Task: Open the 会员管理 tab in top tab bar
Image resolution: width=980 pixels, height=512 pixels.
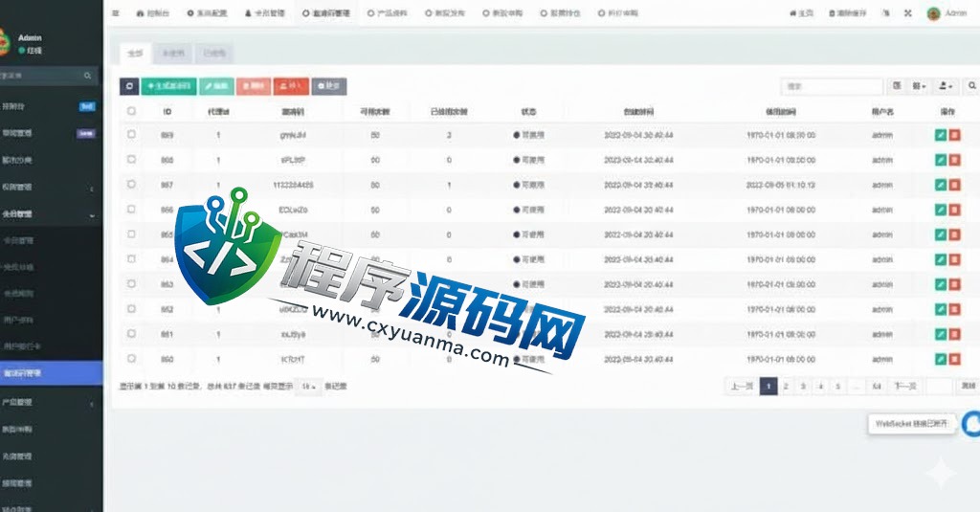Action: pos(265,13)
